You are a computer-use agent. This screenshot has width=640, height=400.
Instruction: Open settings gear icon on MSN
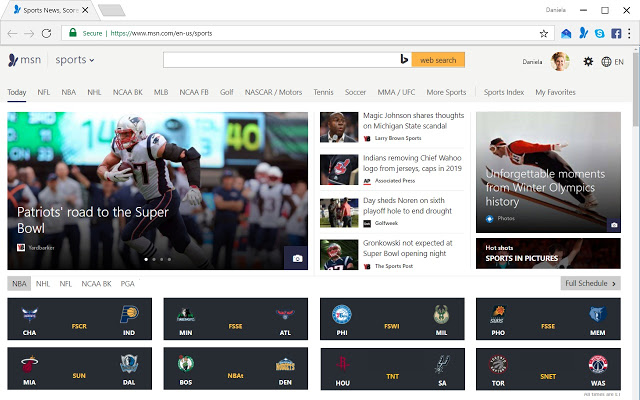(588, 62)
